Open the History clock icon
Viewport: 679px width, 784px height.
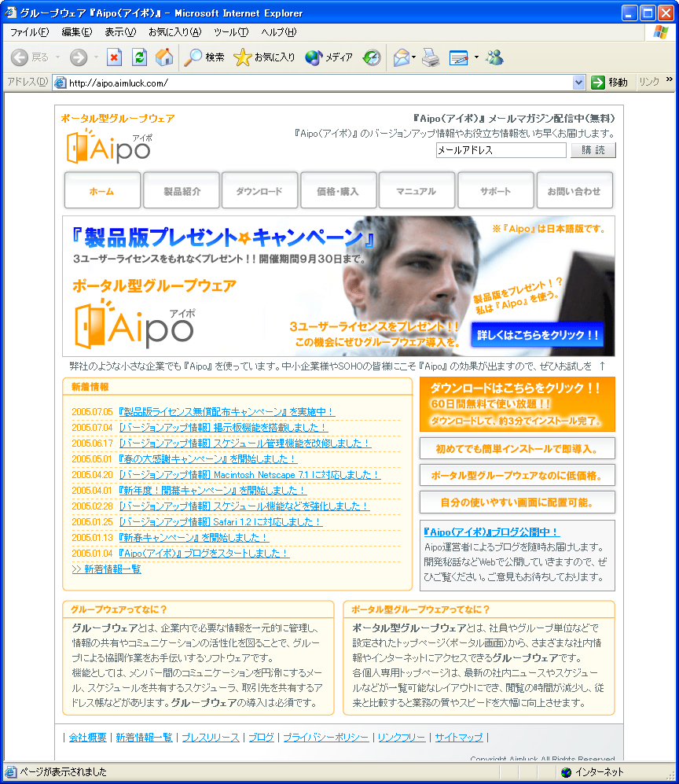pos(371,57)
